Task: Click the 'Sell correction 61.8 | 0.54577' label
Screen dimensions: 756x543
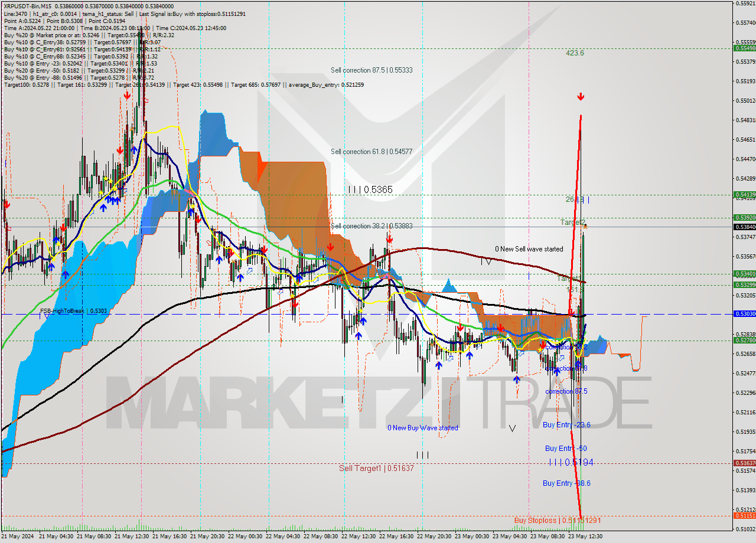Action: (x=372, y=152)
